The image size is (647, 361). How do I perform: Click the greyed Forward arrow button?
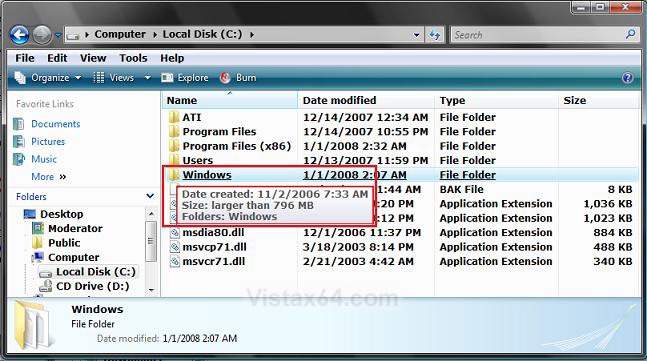[x=42, y=35]
